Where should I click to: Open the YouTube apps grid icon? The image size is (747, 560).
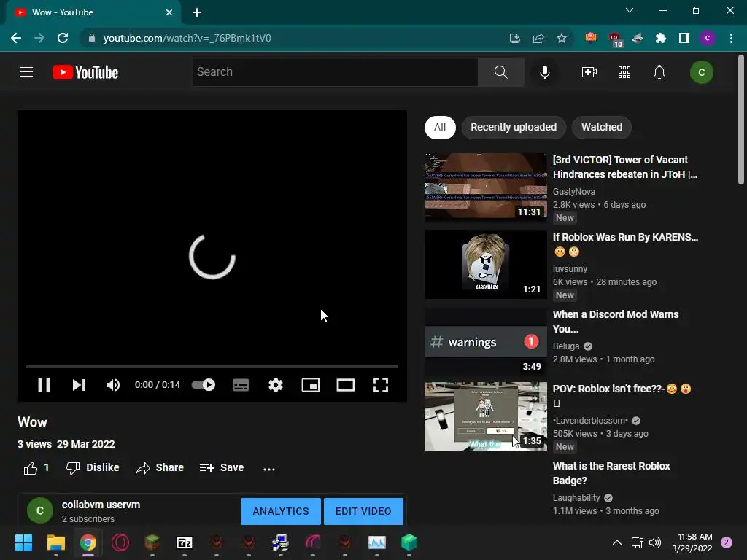pos(624,72)
